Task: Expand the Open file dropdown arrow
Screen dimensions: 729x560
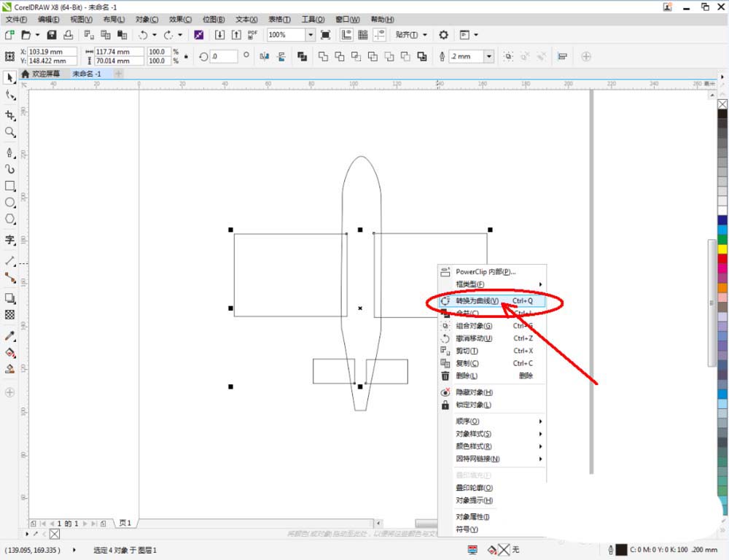Action: (x=38, y=35)
